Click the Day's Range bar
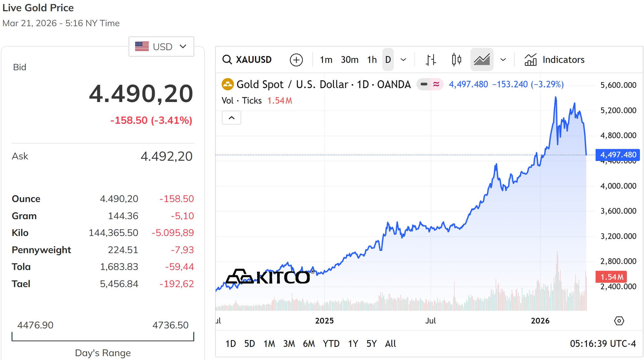 [x=103, y=337]
